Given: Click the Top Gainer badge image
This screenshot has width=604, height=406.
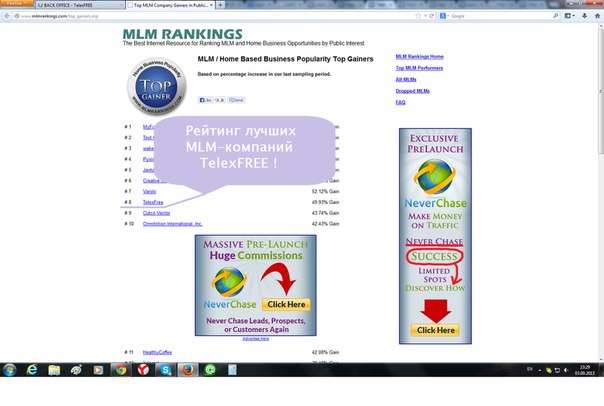Looking at the screenshot, I should 157,86.
